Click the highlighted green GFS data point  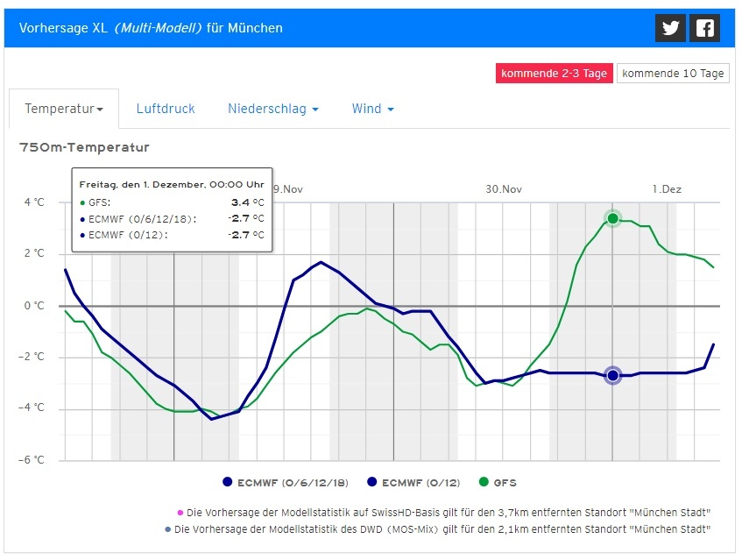pos(613,218)
